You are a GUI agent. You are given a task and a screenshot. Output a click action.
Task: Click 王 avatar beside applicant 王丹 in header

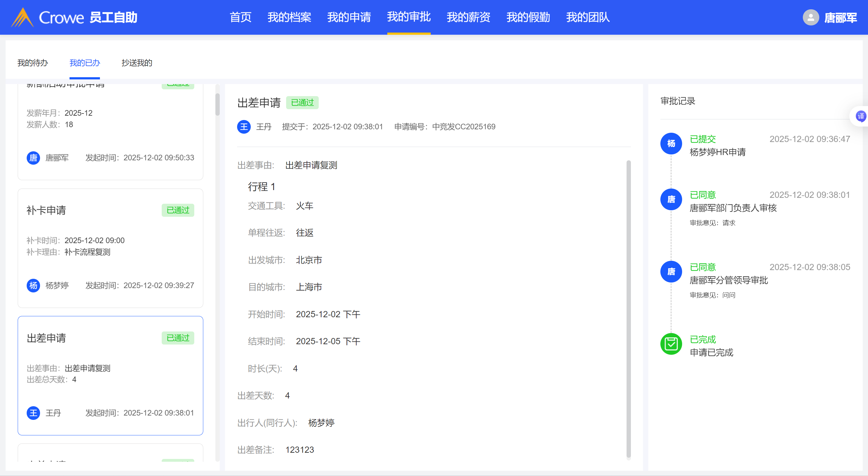[x=244, y=127]
